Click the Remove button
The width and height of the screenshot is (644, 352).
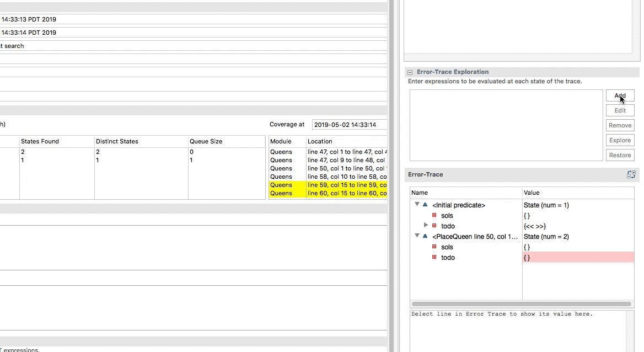[620, 125]
